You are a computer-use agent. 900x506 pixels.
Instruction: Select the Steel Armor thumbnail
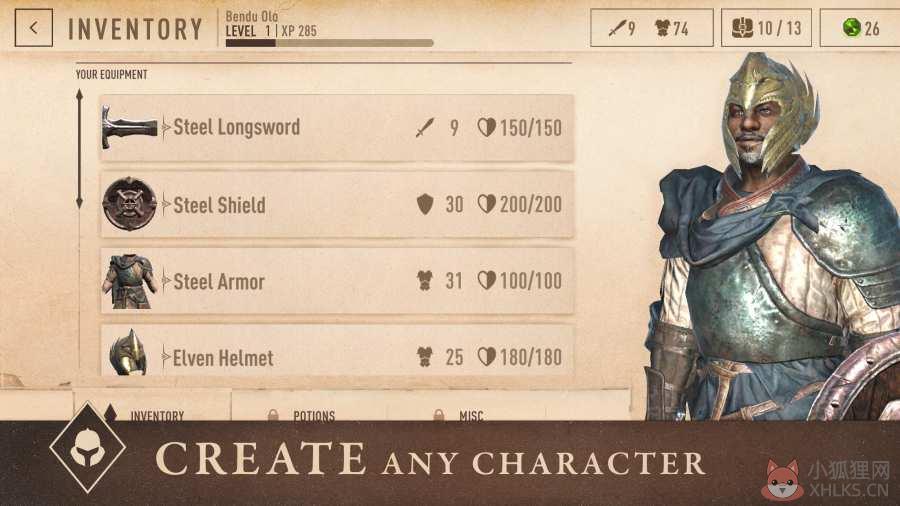[x=129, y=282]
